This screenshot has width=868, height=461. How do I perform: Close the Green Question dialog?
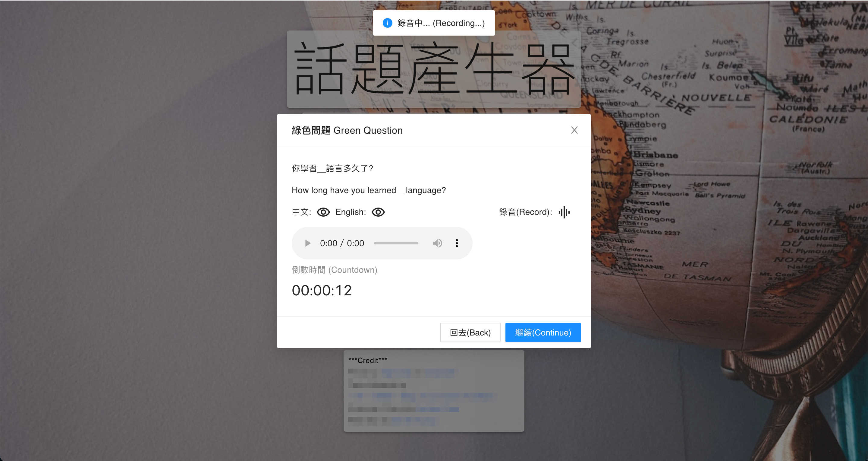coord(574,130)
